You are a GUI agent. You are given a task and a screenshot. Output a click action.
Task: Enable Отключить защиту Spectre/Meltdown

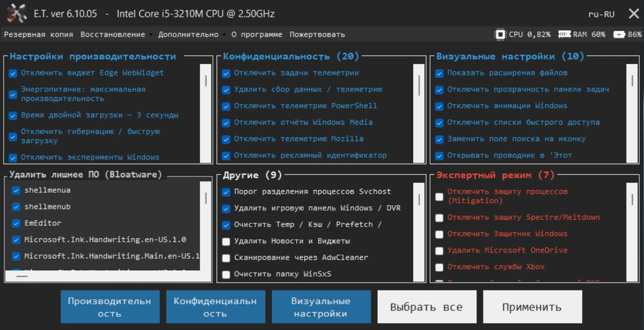point(439,218)
